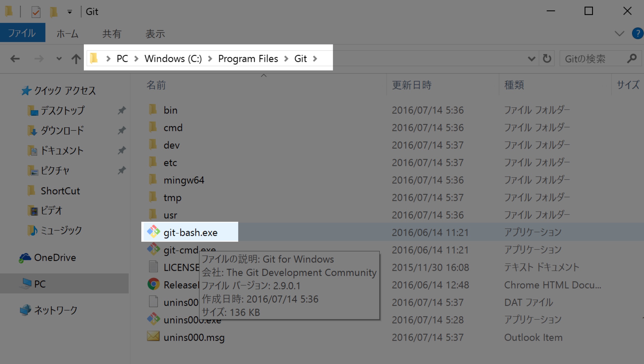Click the クイック アクセス section
Image resolution: width=644 pixels, height=364 pixels.
[x=64, y=91]
